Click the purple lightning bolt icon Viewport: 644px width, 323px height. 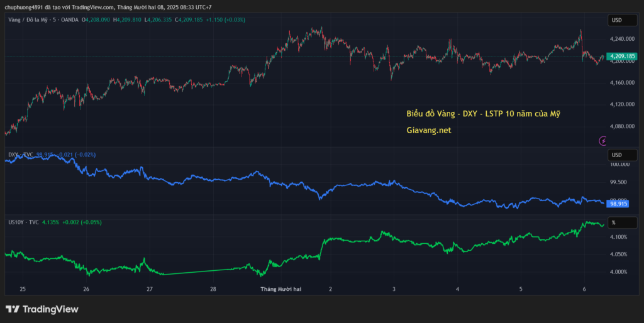604,141
